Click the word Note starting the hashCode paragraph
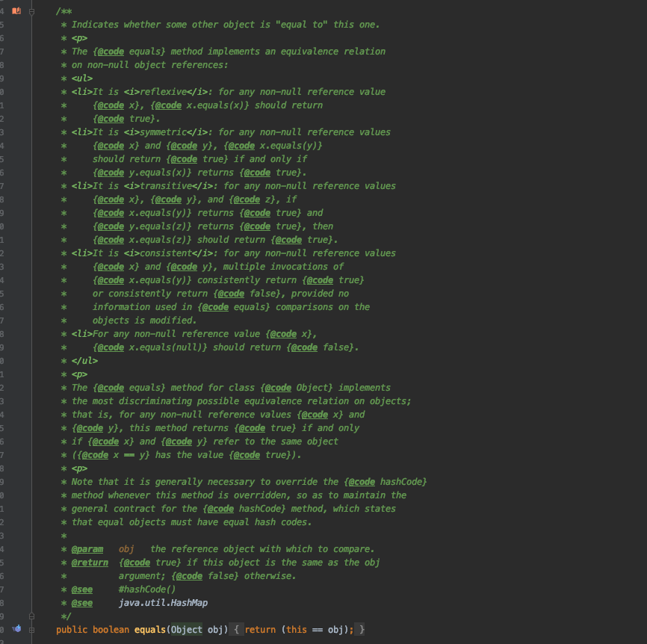The width and height of the screenshot is (647, 644). coord(81,482)
